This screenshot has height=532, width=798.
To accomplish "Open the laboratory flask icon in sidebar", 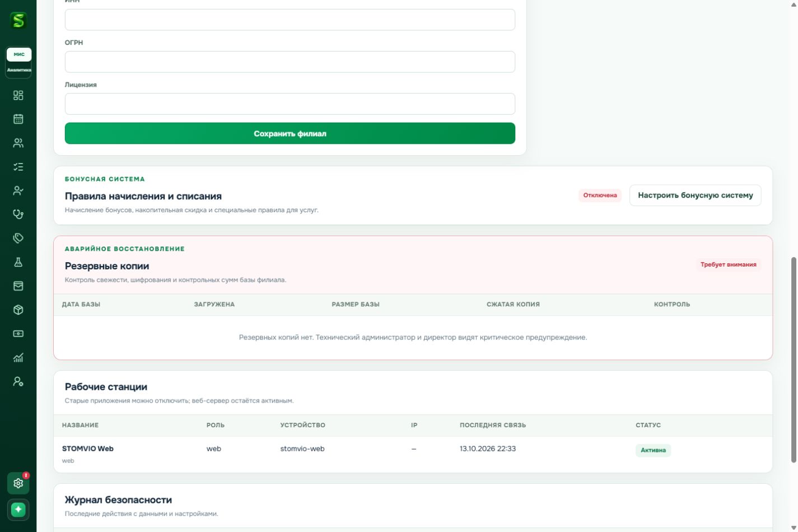I will (x=18, y=262).
